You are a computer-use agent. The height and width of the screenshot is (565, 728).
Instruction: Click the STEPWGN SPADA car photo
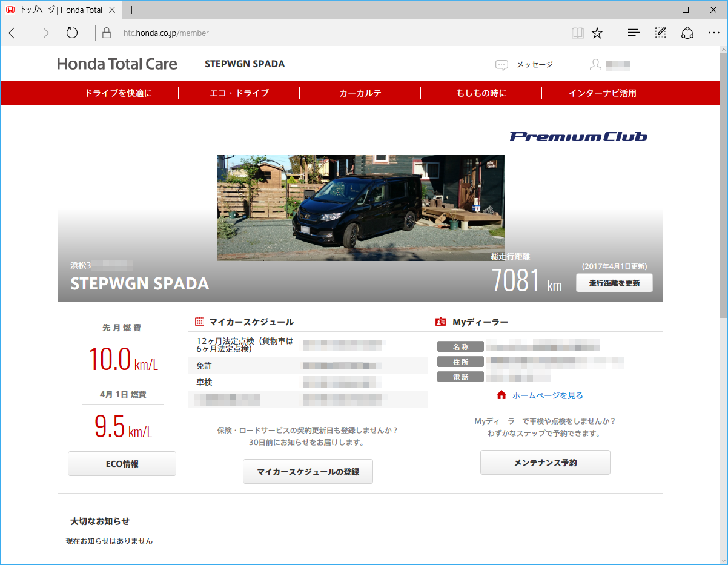point(360,208)
